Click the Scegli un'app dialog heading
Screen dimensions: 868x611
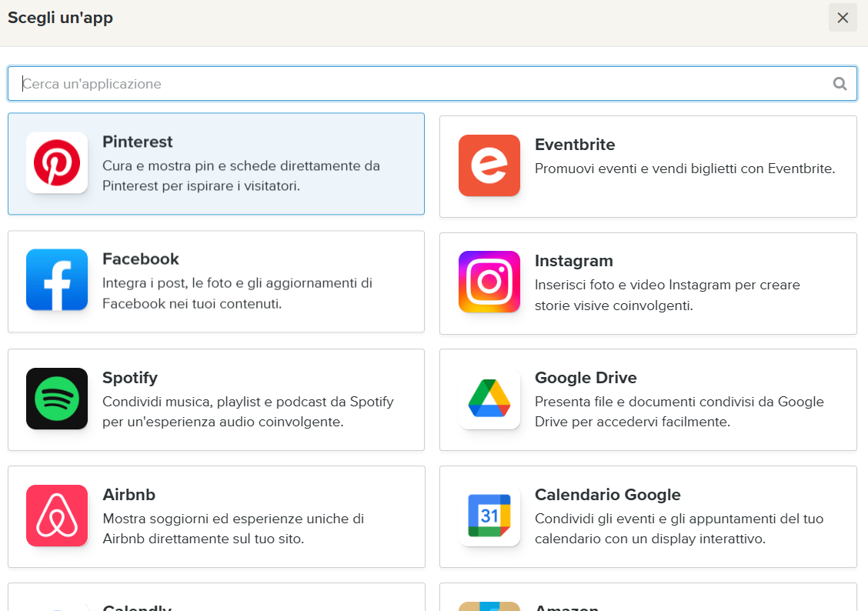(x=60, y=18)
